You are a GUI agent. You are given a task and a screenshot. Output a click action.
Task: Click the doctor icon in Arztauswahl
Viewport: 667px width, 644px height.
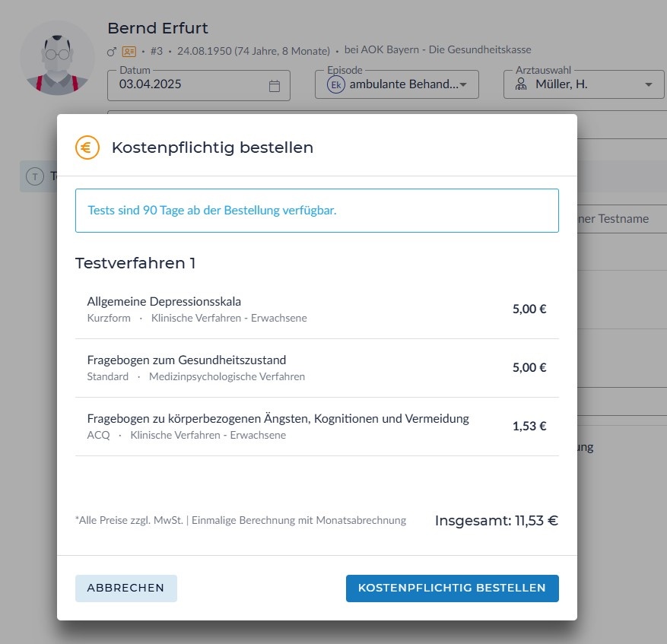pyautogui.click(x=521, y=84)
